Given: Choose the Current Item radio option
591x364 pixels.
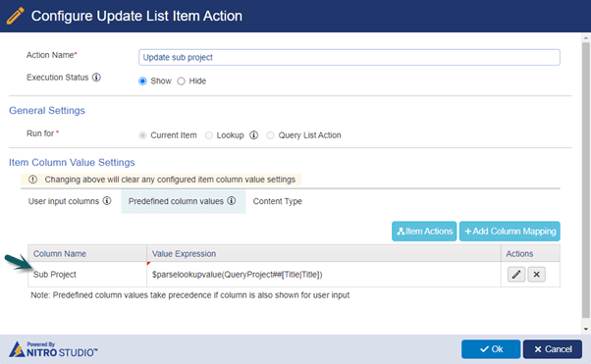Looking at the screenshot, I should coord(142,135).
